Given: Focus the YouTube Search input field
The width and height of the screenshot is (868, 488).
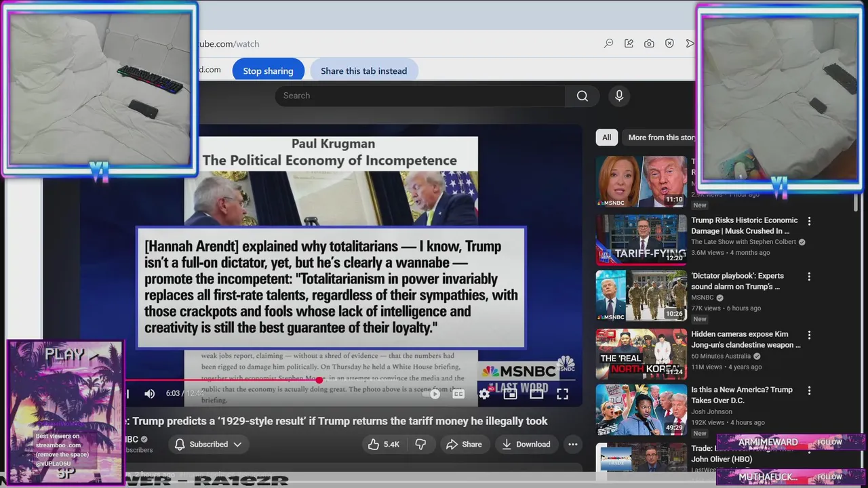Looking at the screenshot, I should coord(420,96).
